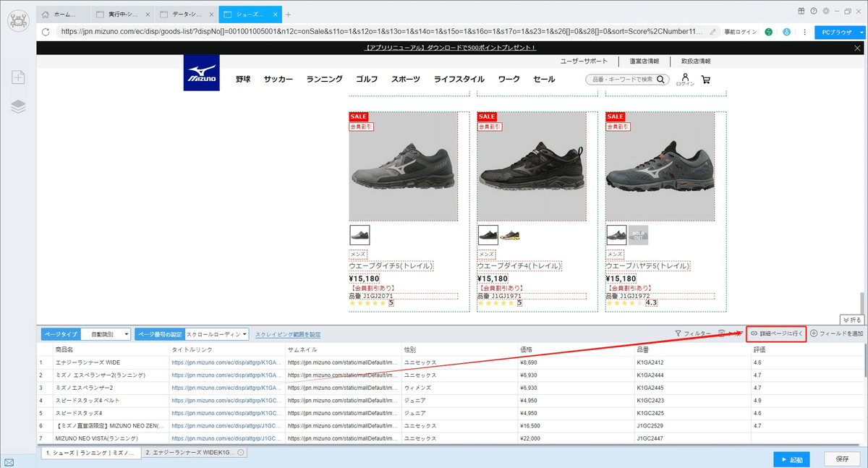
Task: Click 詳細ページに行く button
Action: (775, 333)
